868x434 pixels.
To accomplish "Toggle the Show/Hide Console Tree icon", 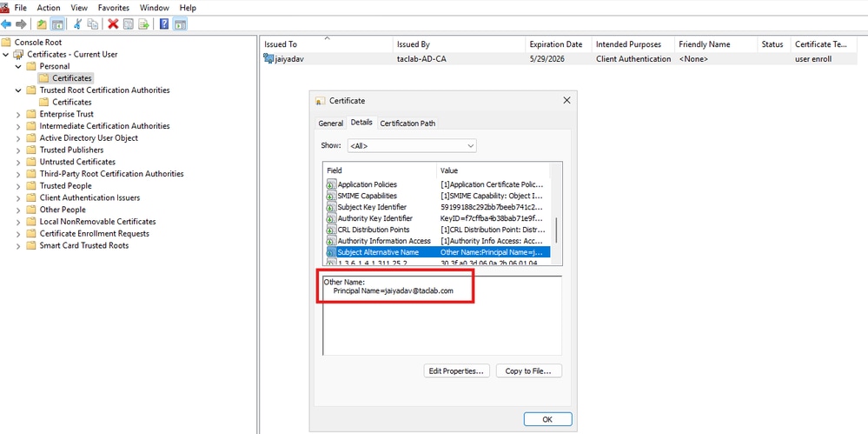I will (x=57, y=23).
